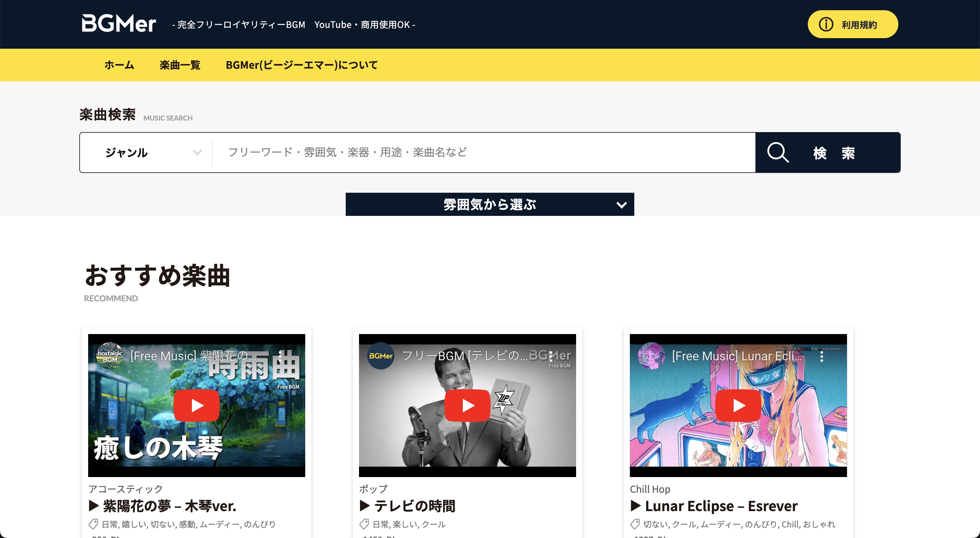Image resolution: width=980 pixels, height=538 pixels.
Task: Click the BGMer channel avatar on second video
Action: click(380, 356)
